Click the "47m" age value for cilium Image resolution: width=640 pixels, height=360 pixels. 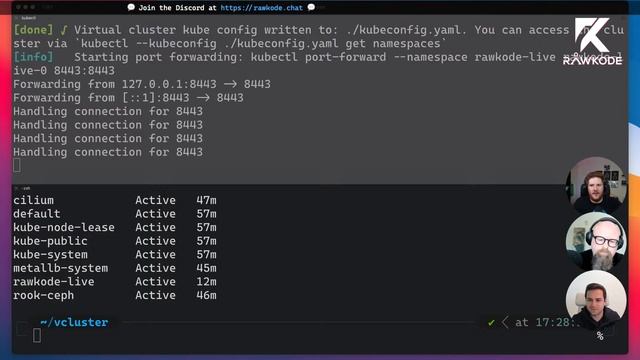click(206, 200)
